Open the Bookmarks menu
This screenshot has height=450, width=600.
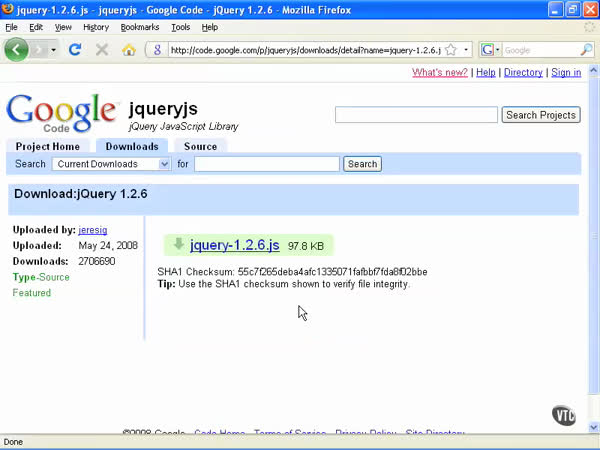pyautogui.click(x=140, y=27)
